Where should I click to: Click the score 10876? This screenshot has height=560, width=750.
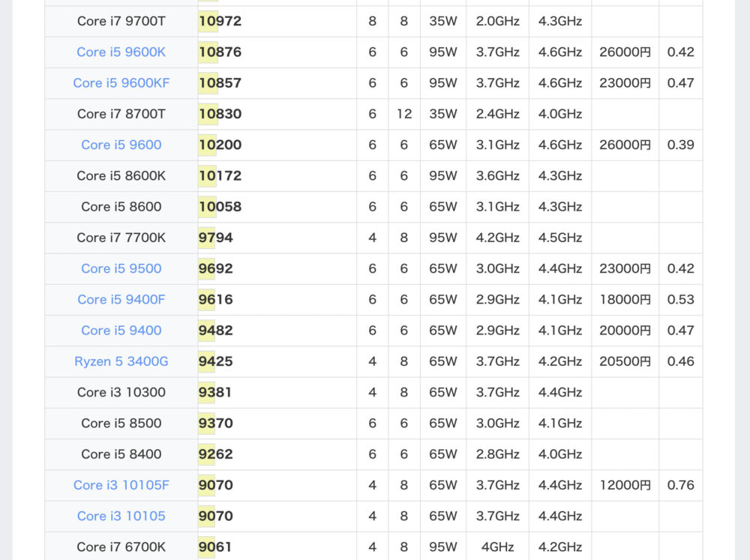(220, 52)
